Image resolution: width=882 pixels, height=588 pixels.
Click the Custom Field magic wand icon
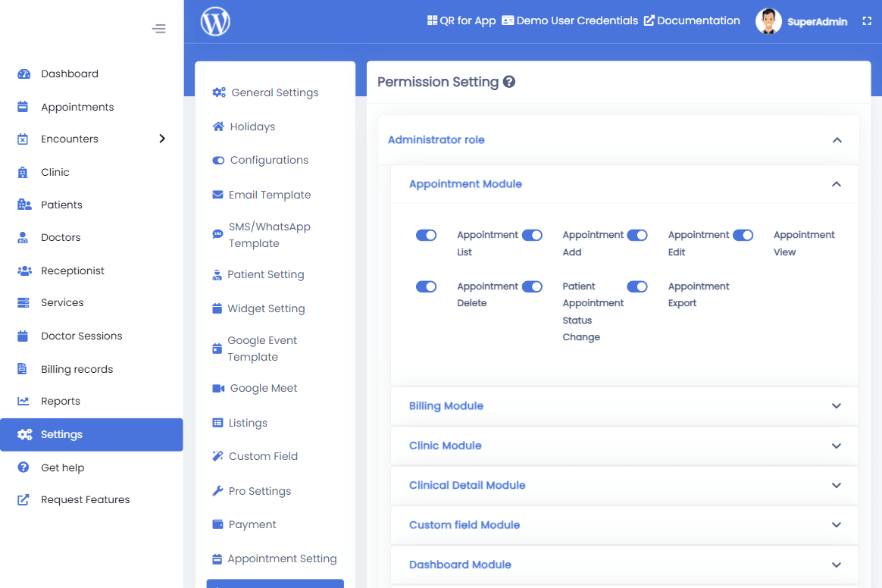[x=217, y=455]
